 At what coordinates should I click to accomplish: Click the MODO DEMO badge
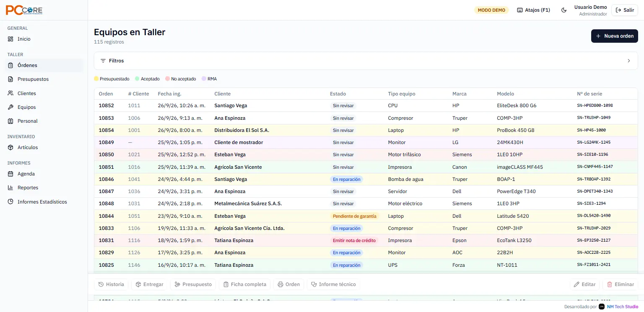point(491,10)
